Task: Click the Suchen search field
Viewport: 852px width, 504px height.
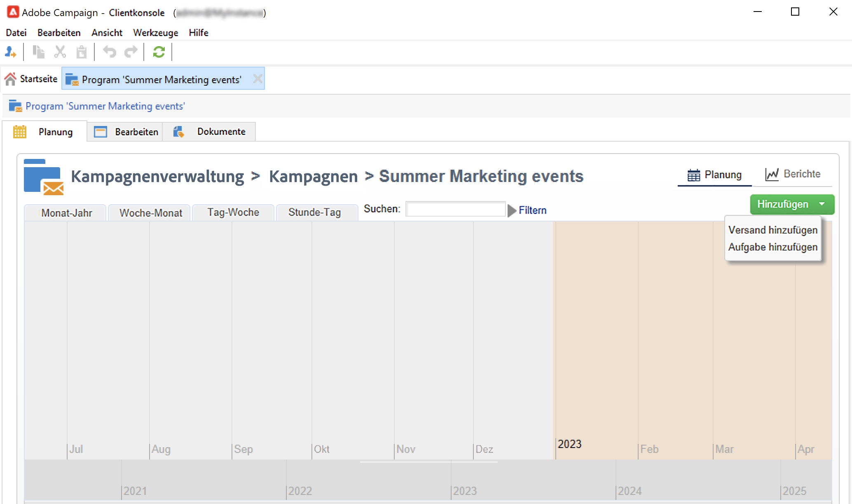Action: click(x=455, y=209)
